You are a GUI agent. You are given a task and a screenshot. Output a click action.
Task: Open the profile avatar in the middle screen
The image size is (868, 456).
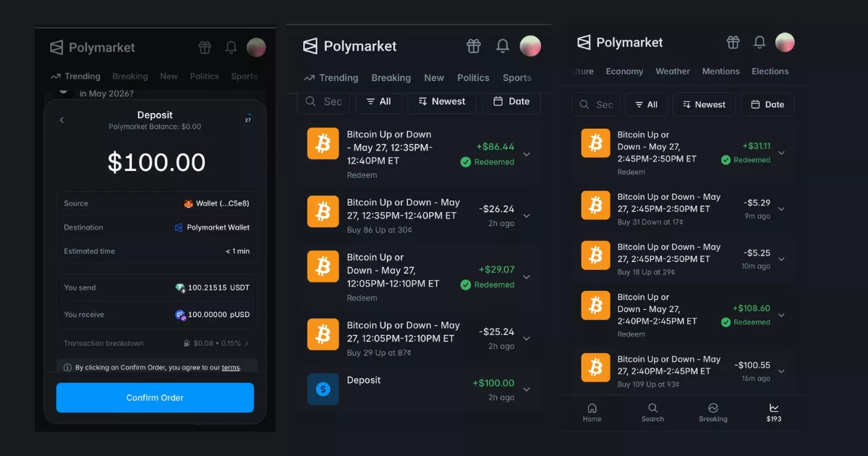coord(530,46)
